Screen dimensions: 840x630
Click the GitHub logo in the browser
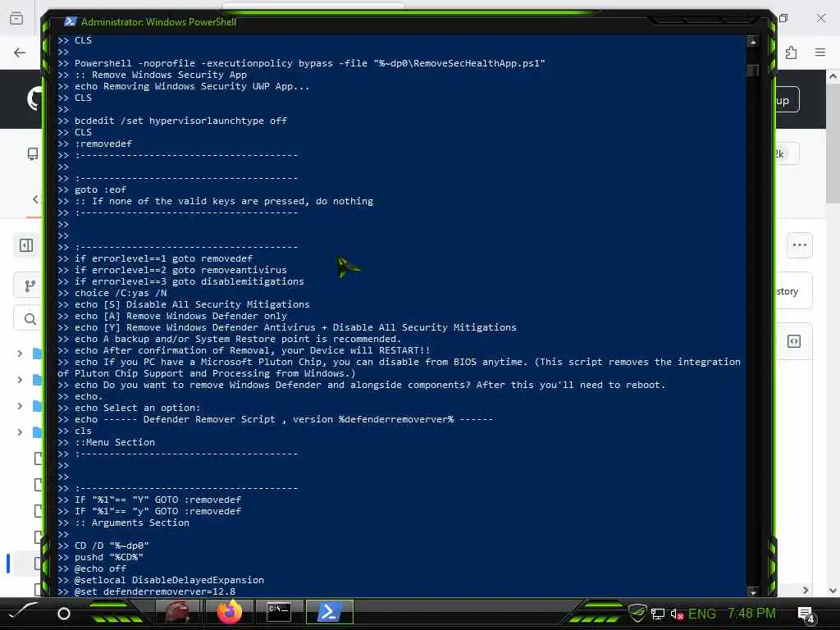34,99
